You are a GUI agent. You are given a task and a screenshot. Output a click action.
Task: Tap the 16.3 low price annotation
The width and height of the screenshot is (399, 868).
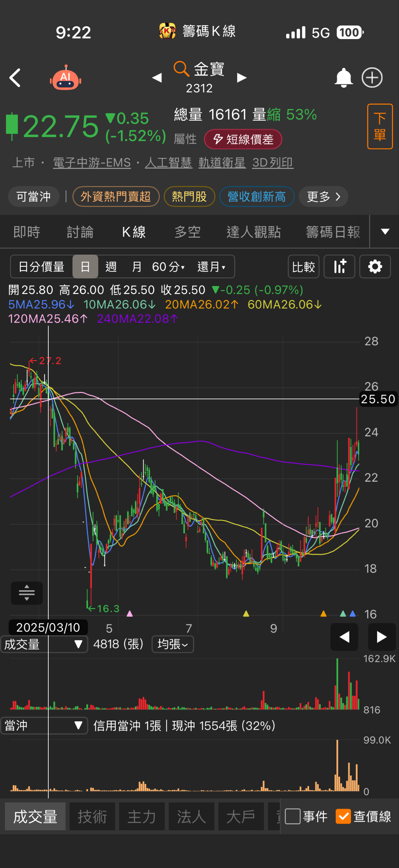click(103, 609)
